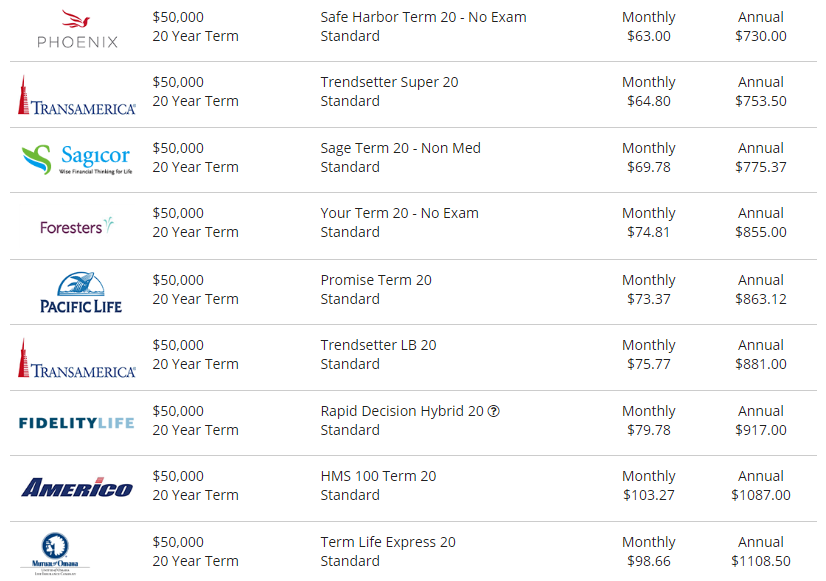Screen dimensions: 826x581
Task: Select the $1108.50 annual price
Action: tap(761, 560)
